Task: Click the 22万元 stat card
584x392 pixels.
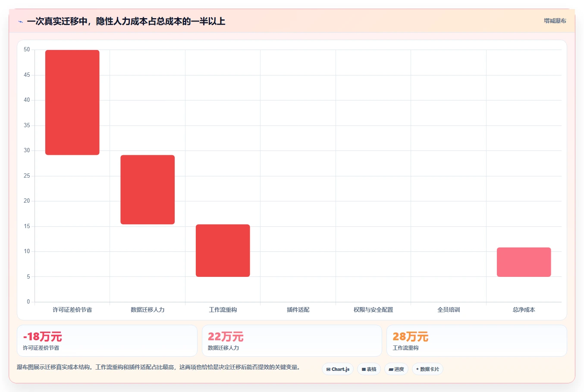Action: point(292,341)
